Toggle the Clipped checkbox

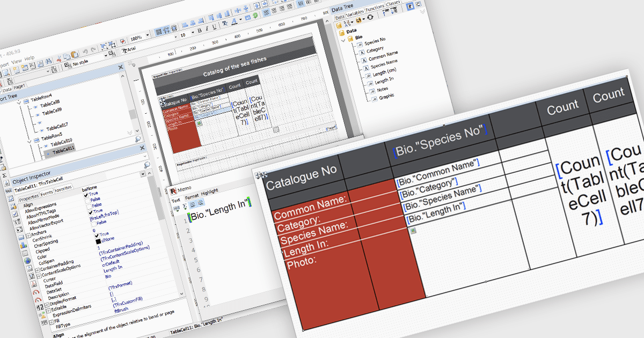98,235
